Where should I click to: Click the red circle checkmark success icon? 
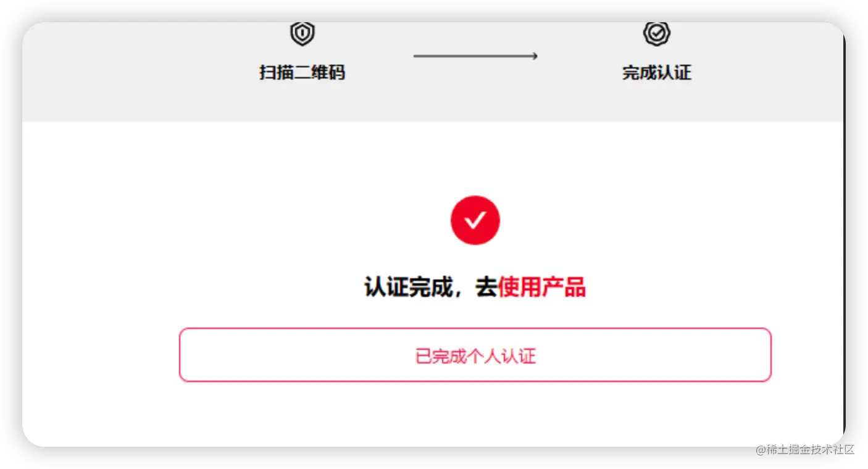pyautogui.click(x=475, y=220)
